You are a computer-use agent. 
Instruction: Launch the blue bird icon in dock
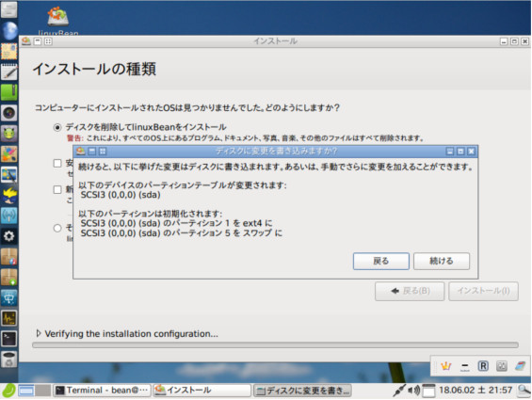coord(8,195)
